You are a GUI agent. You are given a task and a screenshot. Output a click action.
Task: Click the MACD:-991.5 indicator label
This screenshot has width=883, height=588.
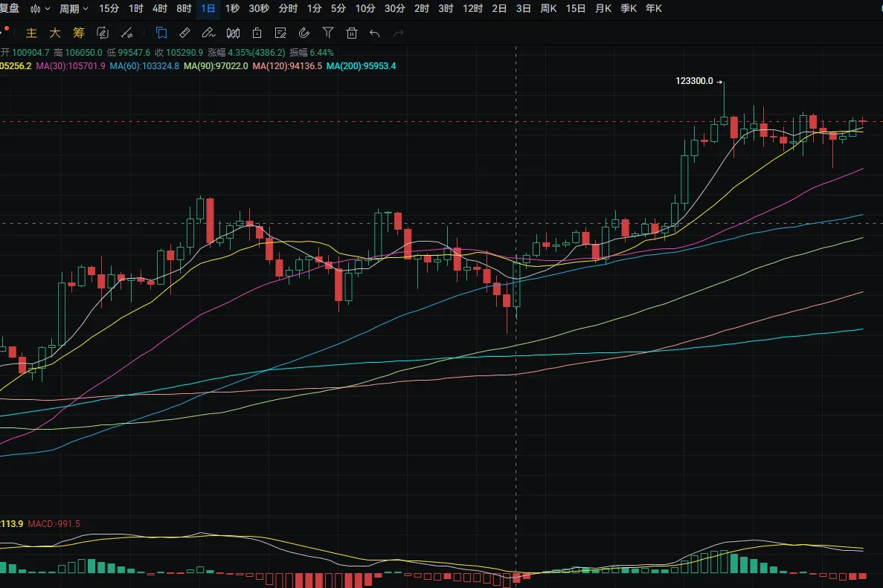(54, 524)
